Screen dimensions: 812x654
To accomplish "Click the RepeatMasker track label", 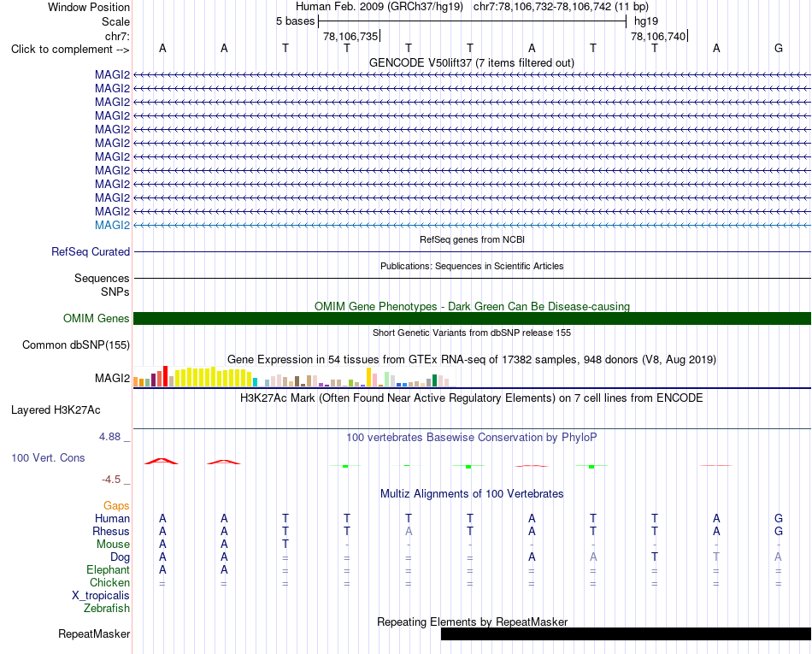I will 94,633.
